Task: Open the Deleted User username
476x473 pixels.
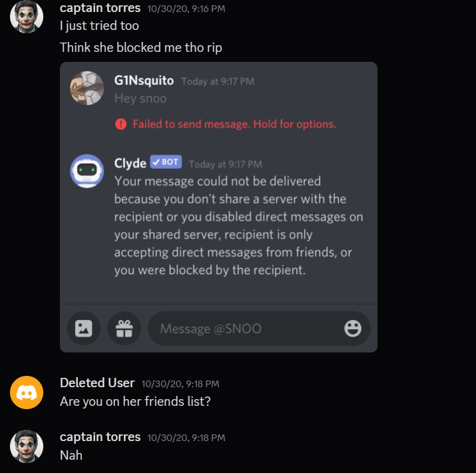Action: coord(97,383)
